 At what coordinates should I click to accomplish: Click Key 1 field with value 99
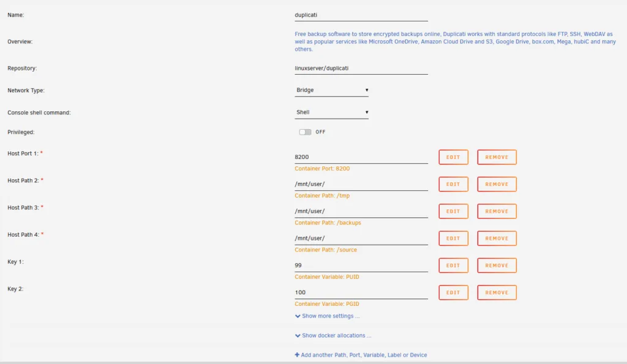[361, 266]
